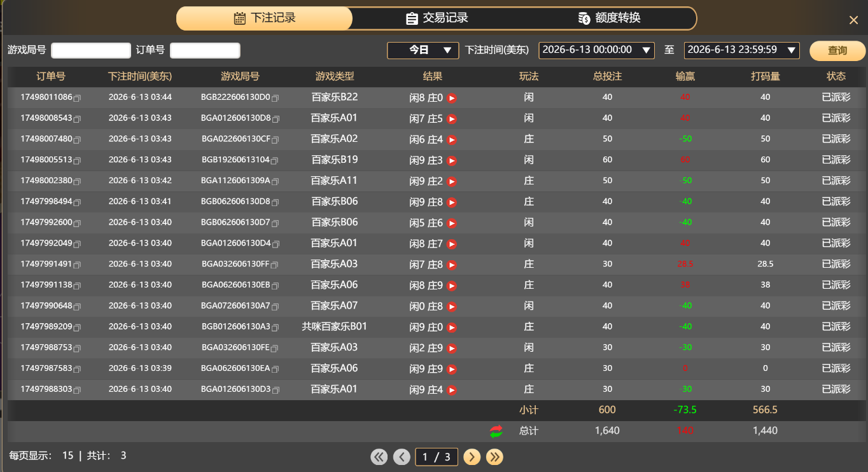Copy order number 17498005513
The width and height of the screenshot is (868, 472).
click(77, 161)
